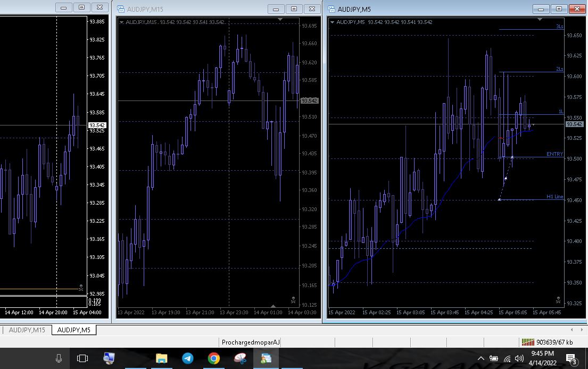Open Task View from the taskbar

pyautogui.click(x=82, y=358)
